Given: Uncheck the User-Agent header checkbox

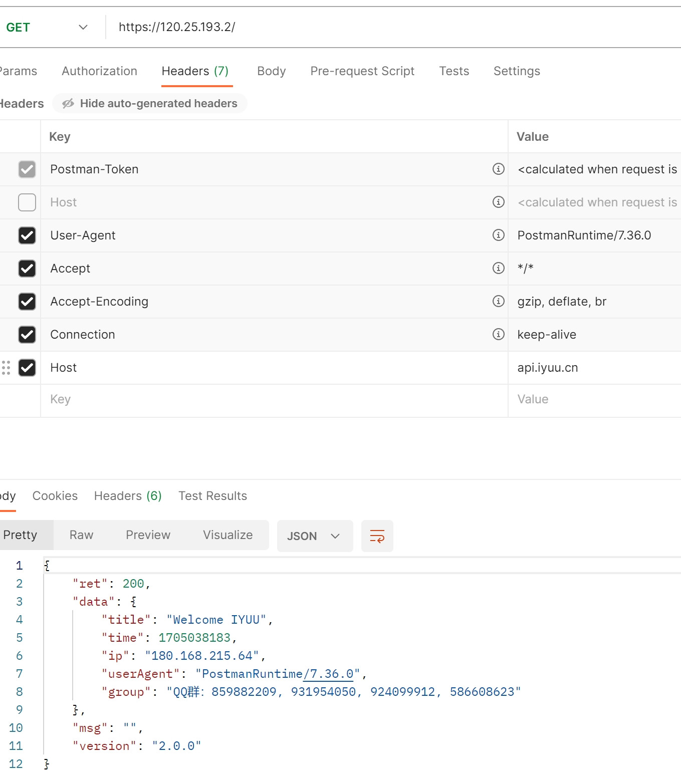Looking at the screenshot, I should 27,235.
